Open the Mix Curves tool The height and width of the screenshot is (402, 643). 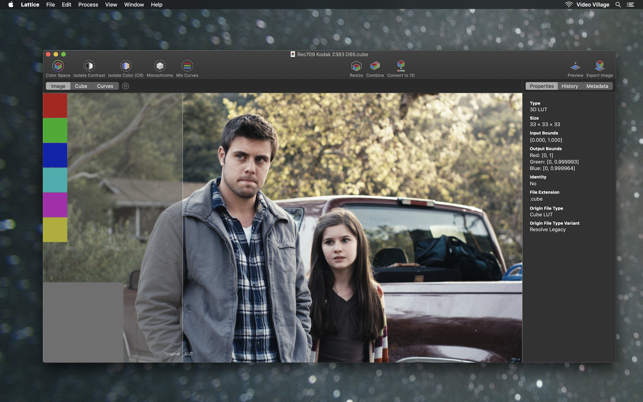[187, 66]
